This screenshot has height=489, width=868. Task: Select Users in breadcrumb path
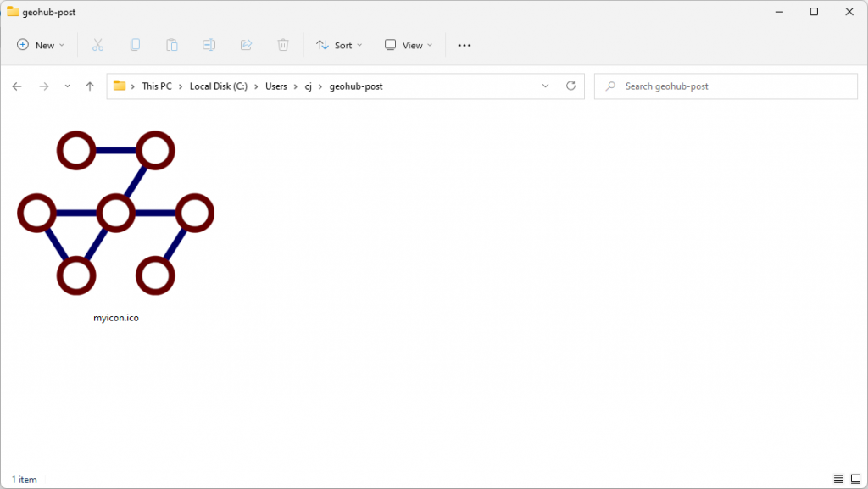(x=275, y=86)
